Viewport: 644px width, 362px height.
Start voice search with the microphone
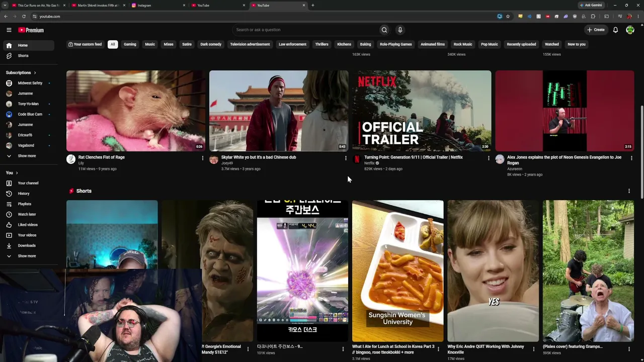click(400, 30)
